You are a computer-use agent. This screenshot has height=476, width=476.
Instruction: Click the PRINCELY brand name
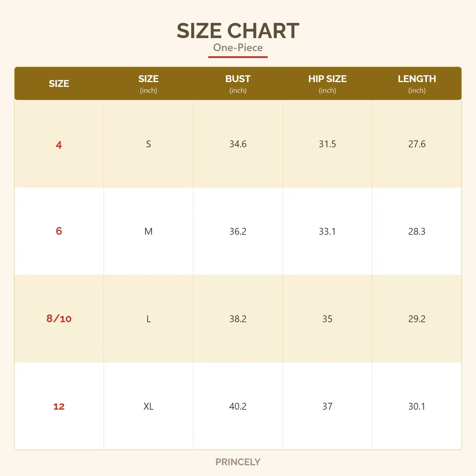(x=238, y=462)
